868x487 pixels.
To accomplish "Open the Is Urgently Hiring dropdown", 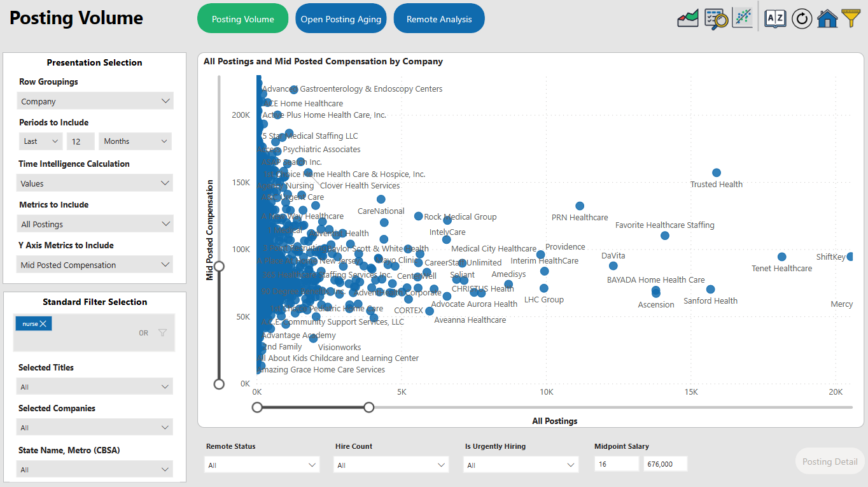I will (521, 465).
